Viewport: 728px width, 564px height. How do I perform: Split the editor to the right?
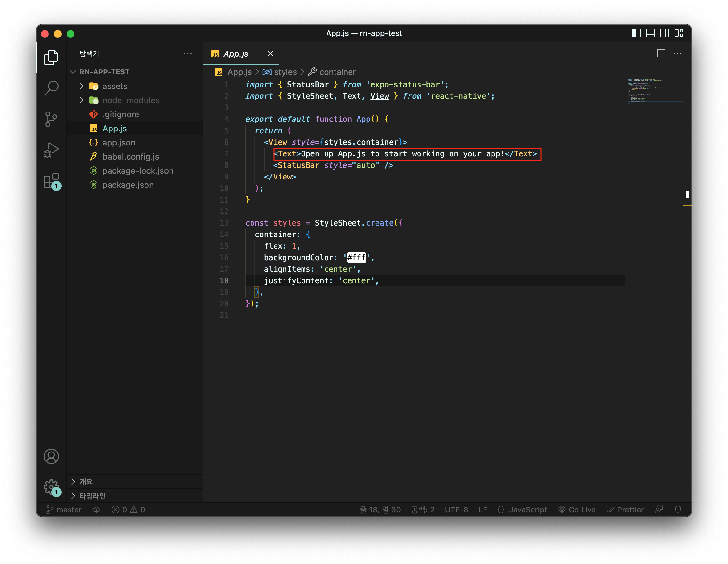[x=661, y=54]
